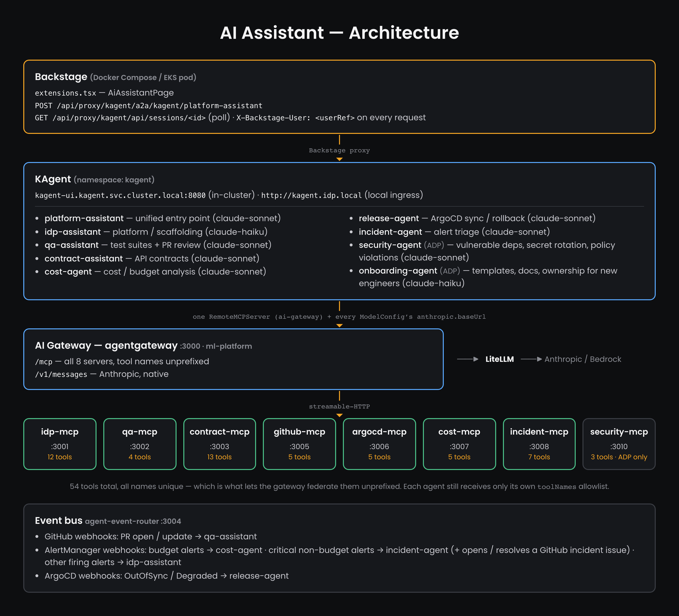Click the LiteLLM label
This screenshot has height=616, width=679.
click(x=500, y=359)
